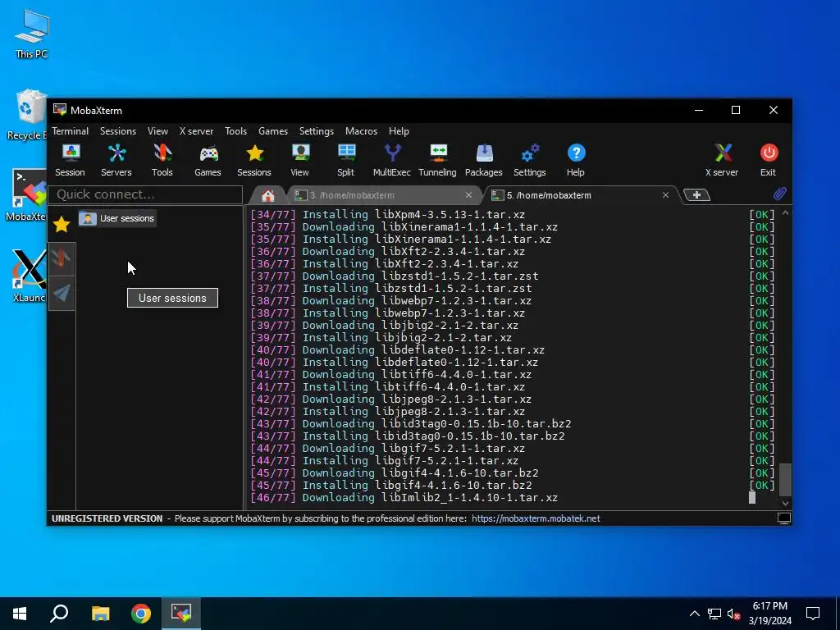840x630 pixels.
Task: Click the UNREGISTERED VERSION status text
Action: (107, 518)
